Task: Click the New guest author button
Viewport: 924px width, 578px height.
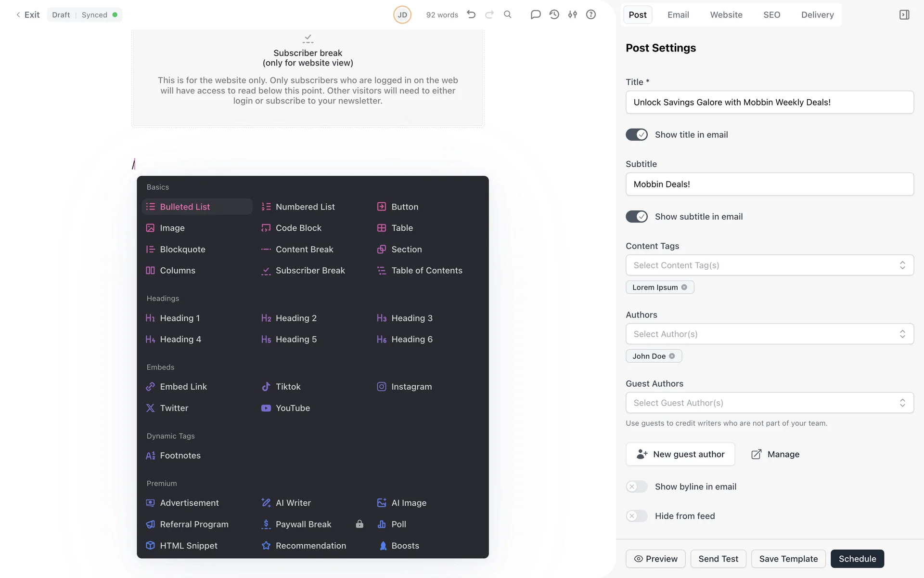Action: (680, 454)
